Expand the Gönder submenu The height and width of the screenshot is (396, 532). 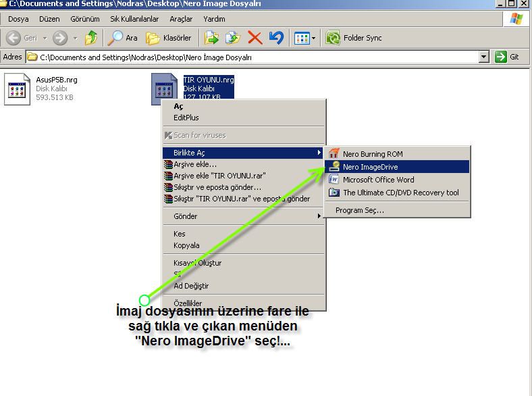click(244, 216)
